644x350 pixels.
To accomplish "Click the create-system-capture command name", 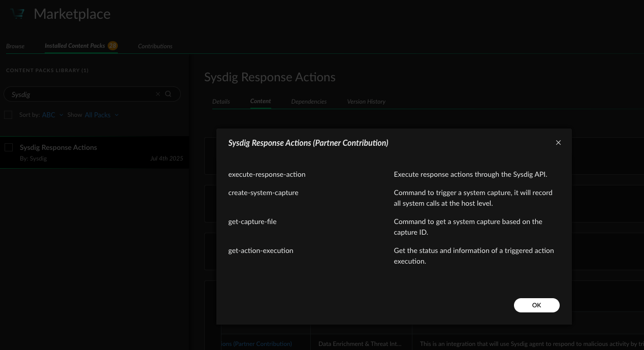I will pos(263,193).
